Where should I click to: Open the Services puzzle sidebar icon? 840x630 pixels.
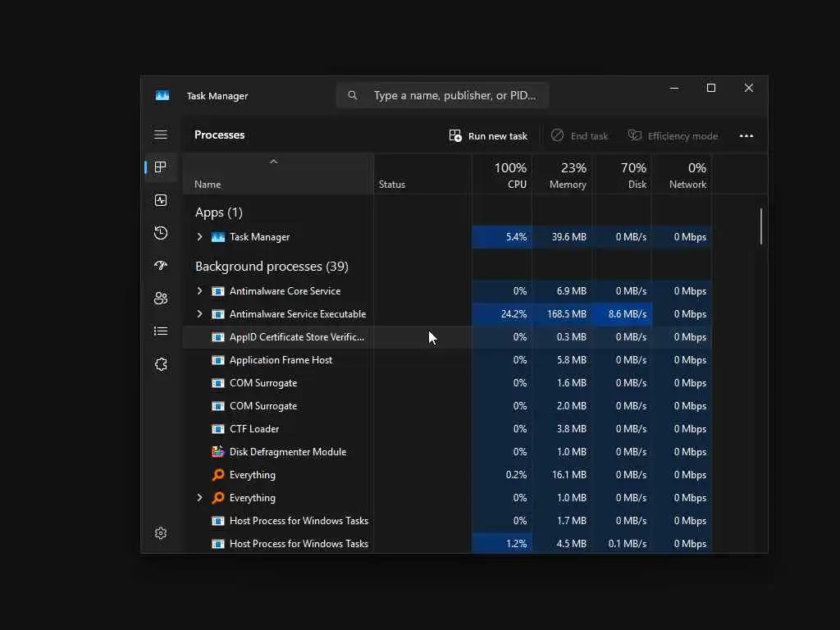[161, 364]
